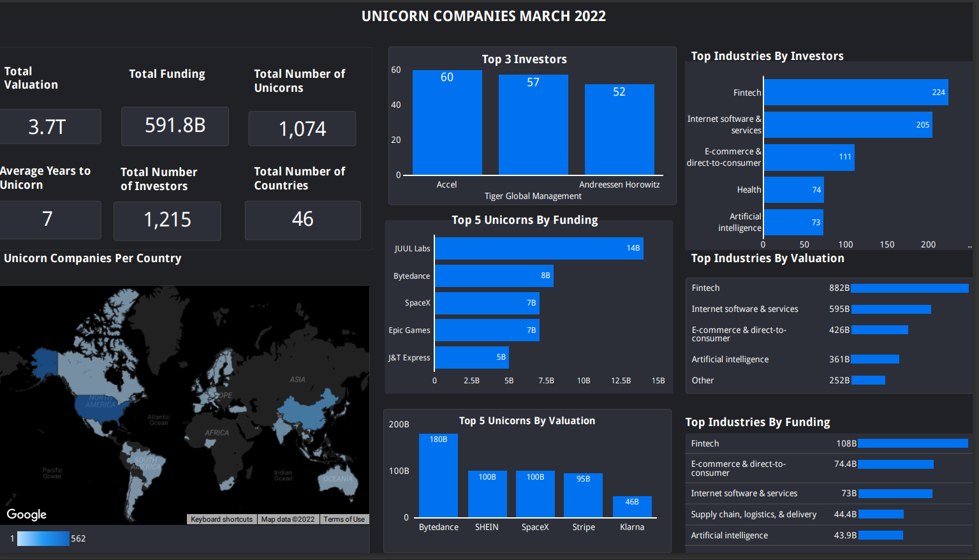Select Internet software & services 73B funding row

point(829,494)
